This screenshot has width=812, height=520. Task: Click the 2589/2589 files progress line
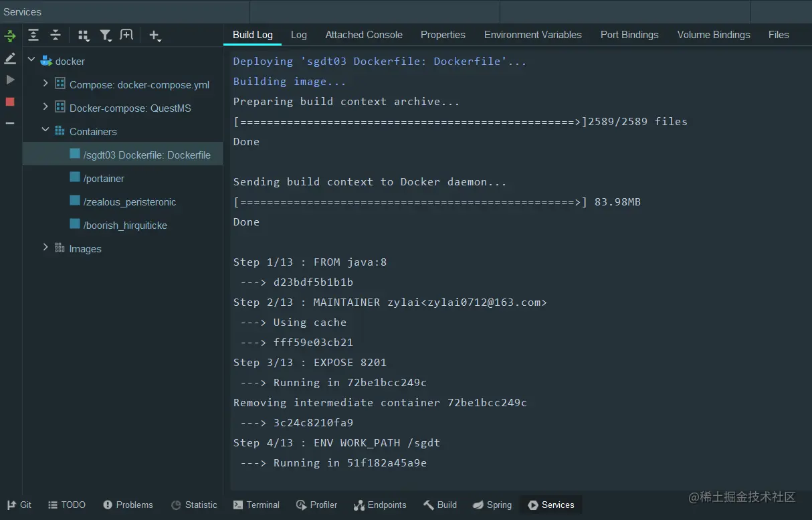click(x=460, y=121)
